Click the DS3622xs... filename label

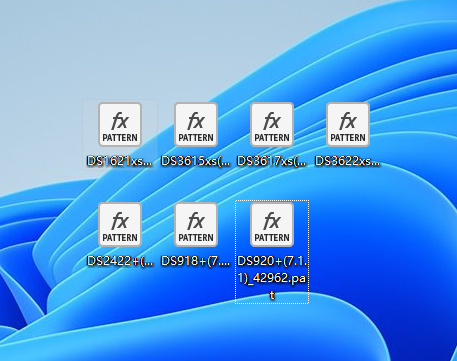tap(348, 161)
